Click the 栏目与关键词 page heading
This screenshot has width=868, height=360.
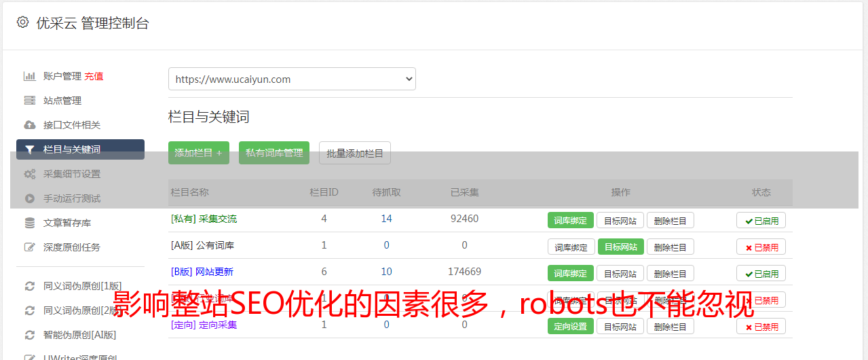coord(208,117)
